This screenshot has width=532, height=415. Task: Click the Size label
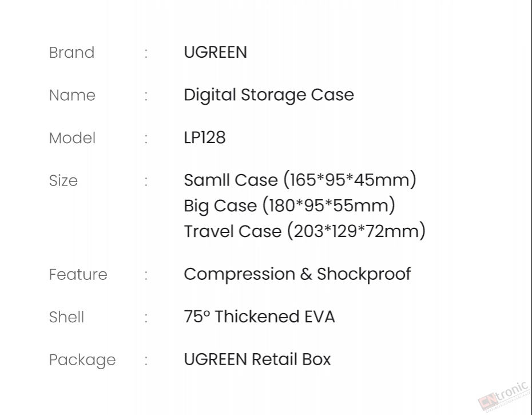coord(63,180)
